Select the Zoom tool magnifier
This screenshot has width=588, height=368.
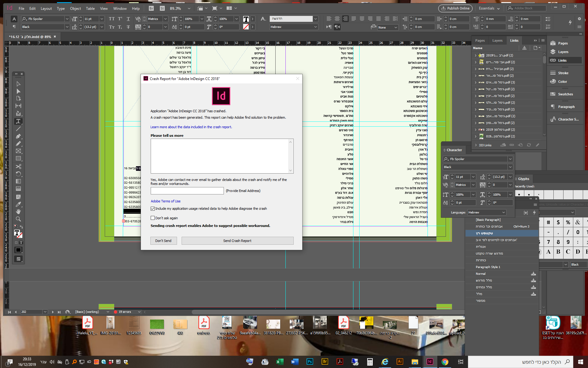(18, 219)
